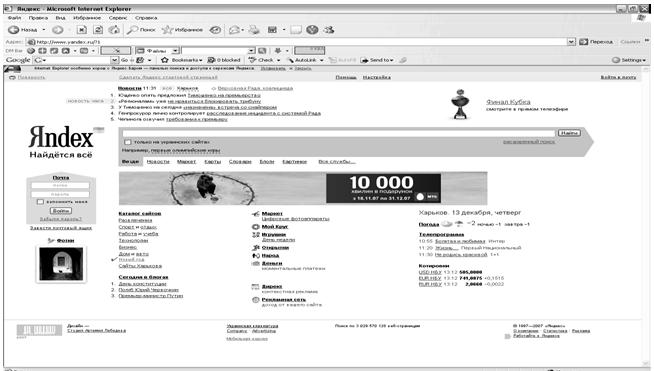Open the Справка menu
The height and width of the screenshot is (371, 654).
(x=146, y=18)
